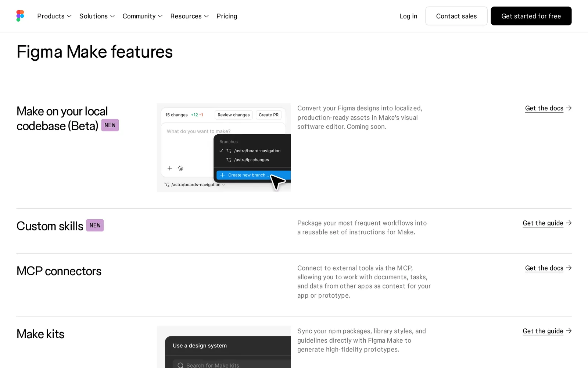Click the arrow icon after MCP connectors docs link
The width and height of the screenshot is (588, 368).
pyautogui.click(x=569, y=268)
